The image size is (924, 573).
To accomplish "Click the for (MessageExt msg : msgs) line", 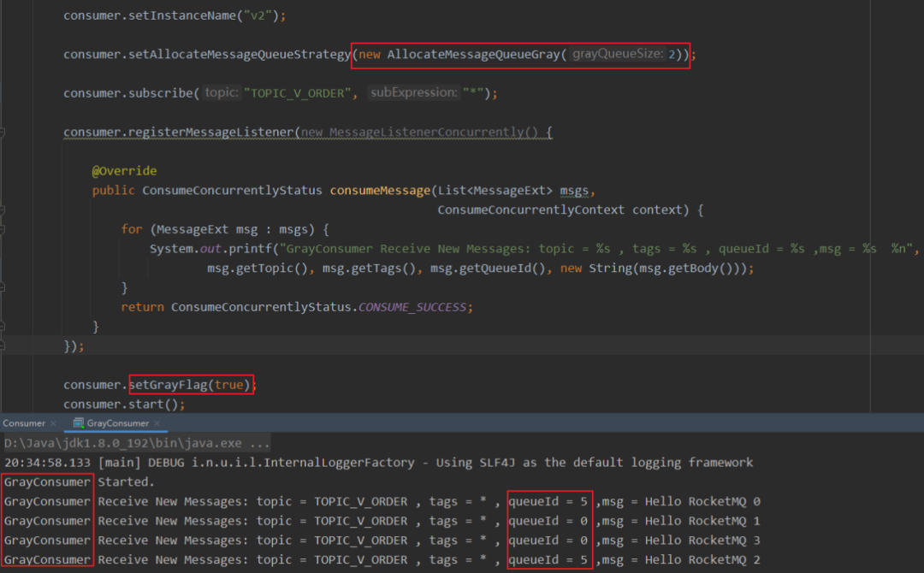I will pos(225,229).
